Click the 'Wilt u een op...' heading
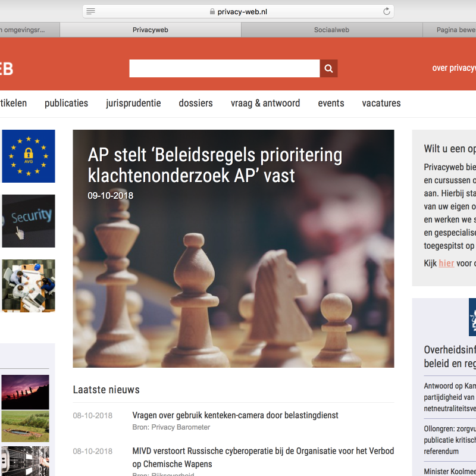 (450, 149)
